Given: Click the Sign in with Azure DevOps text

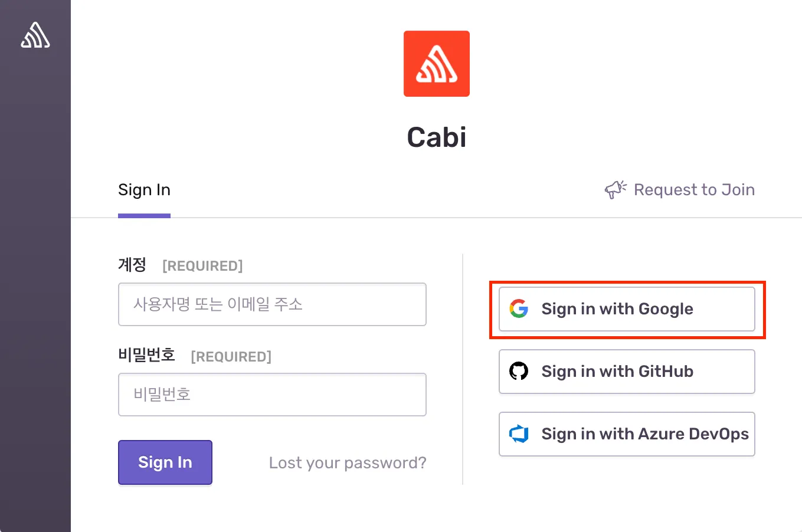Looking at the screenshot, I should (645, 434).
